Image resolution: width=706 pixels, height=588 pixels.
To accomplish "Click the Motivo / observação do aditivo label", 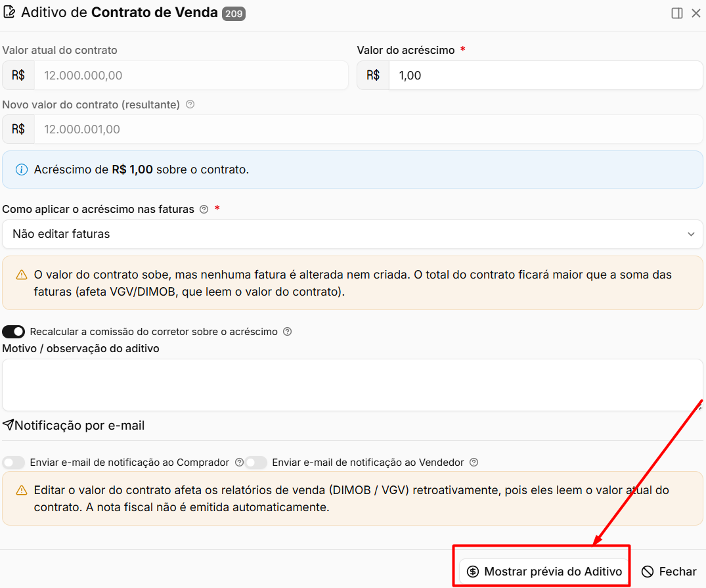I will coord(81,349).
